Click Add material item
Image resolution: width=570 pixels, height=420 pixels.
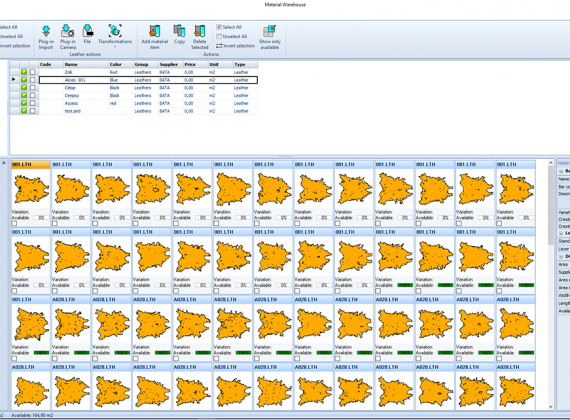click(x=154, y=37)
